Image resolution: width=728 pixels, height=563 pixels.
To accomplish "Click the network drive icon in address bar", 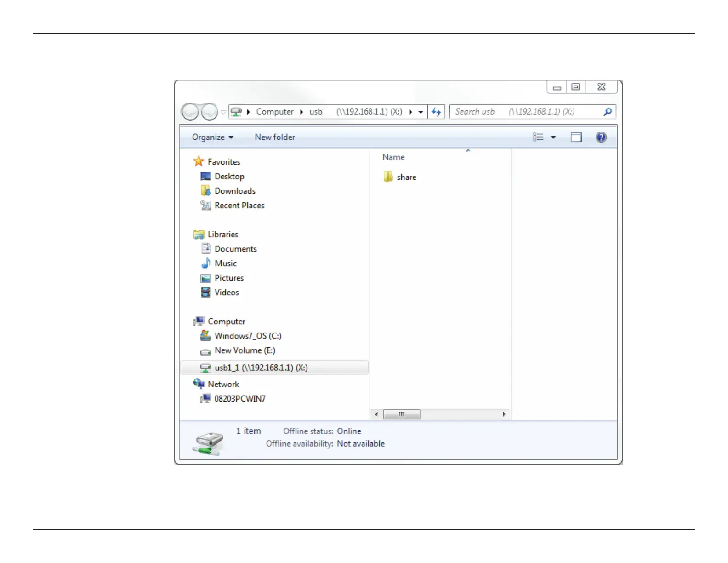I will pos(236,112).
